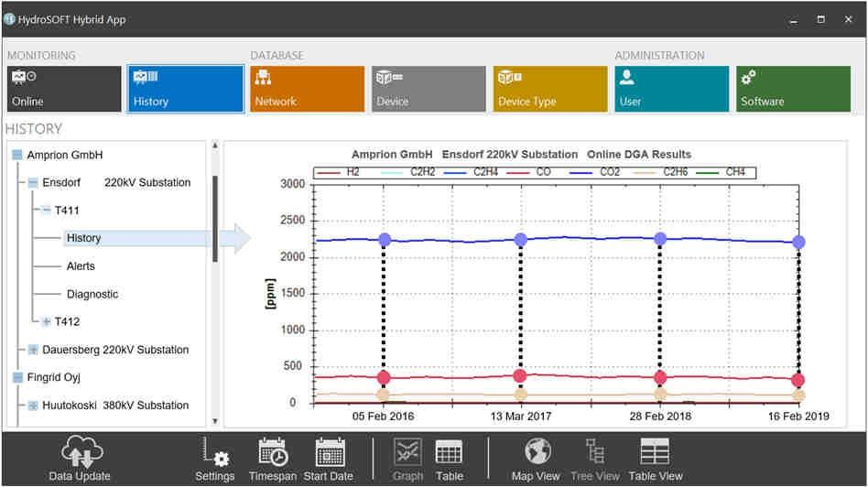Click C2H6 data point at 16 Feb 2019
The image size is (868, 487).
(798, 395)
